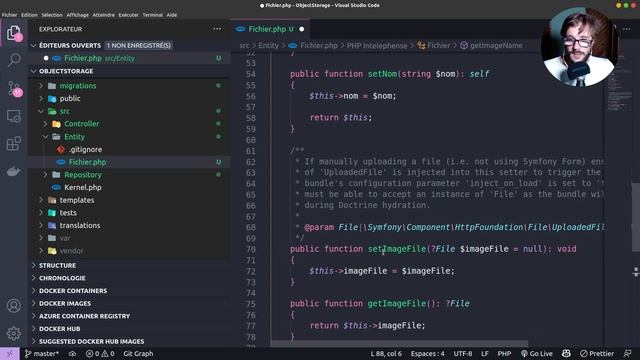This screenshot has height=360, width=640.
Task: Open the Remote Explorer view
Action: pos(14,116)
